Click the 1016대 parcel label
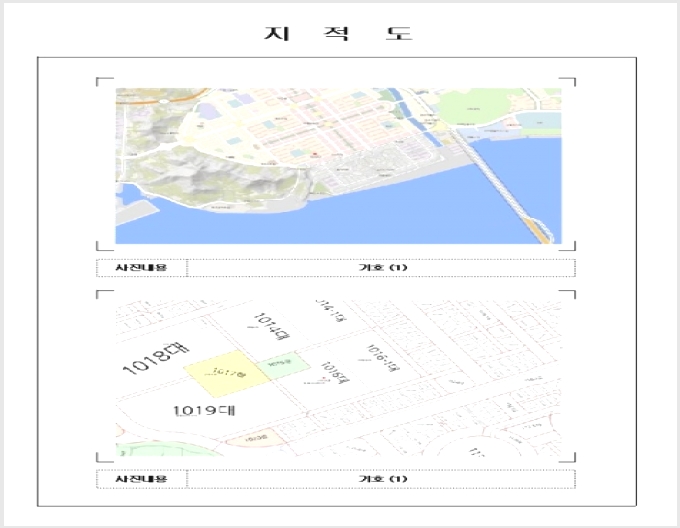Screen dimensions: 680x528 (x=334, y=374)
